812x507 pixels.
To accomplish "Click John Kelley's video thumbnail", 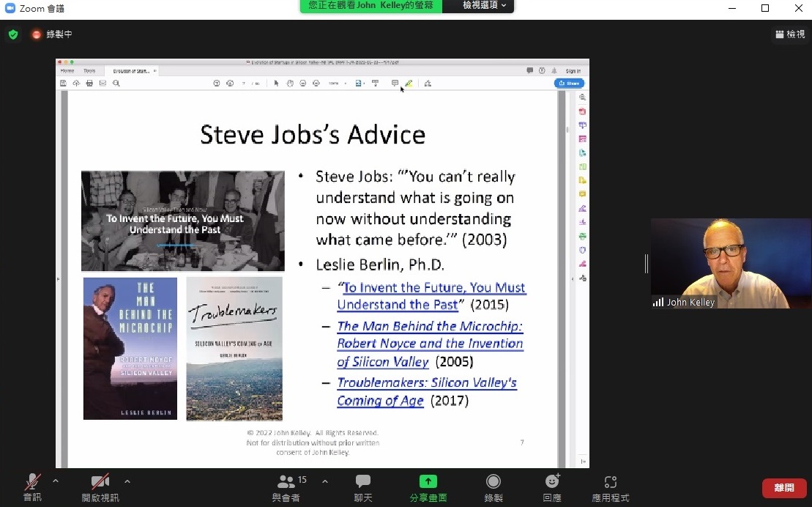I will point(731,264).
